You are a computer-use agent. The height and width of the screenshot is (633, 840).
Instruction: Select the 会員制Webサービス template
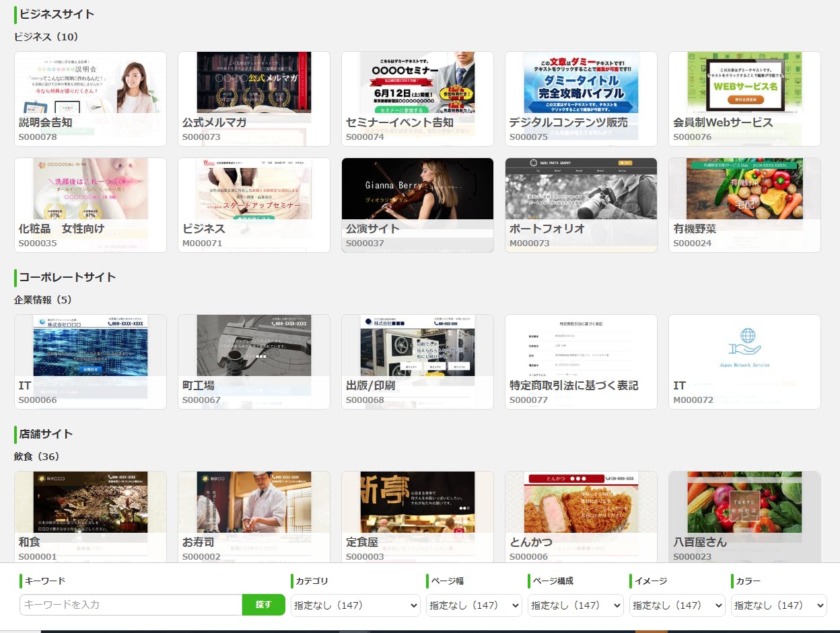(744, 98)
